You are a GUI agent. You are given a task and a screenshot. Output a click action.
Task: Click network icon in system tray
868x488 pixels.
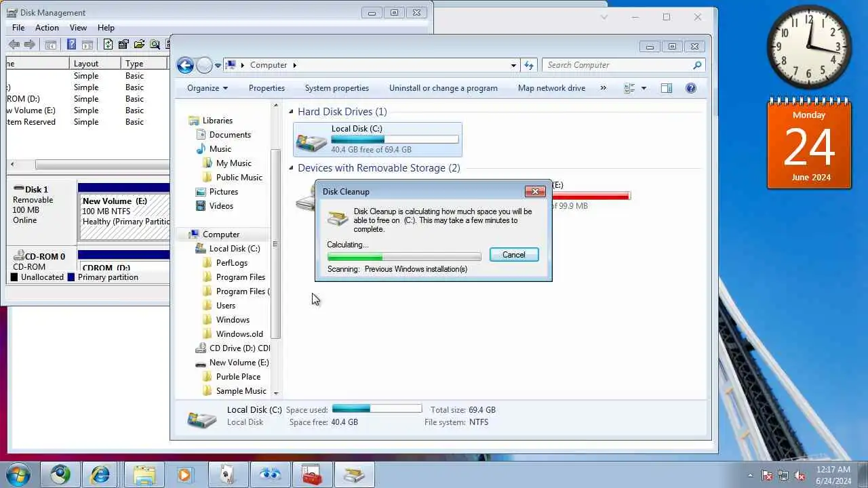pyautogui.click(x=783, y=475)
